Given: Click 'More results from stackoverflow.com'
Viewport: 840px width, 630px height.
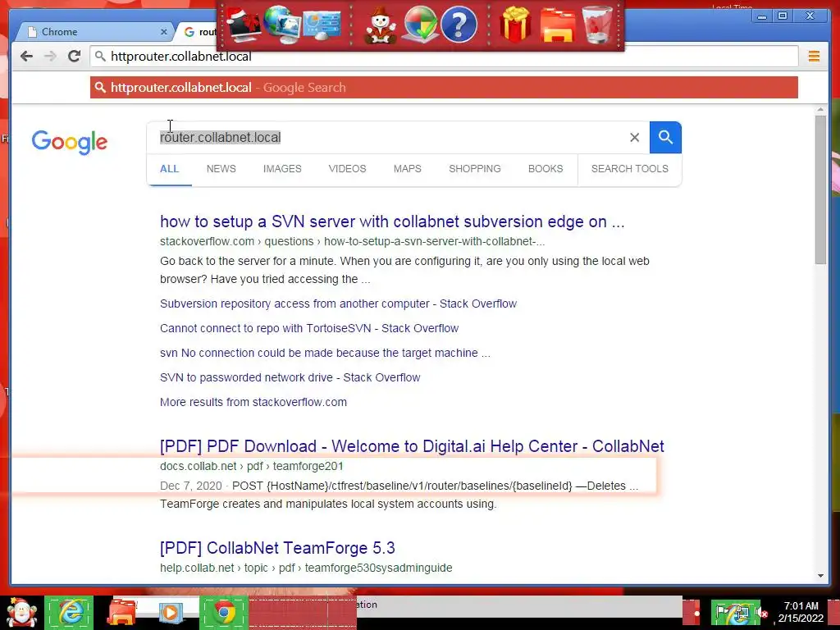Looking at the screenshot, I should (253, 402).
